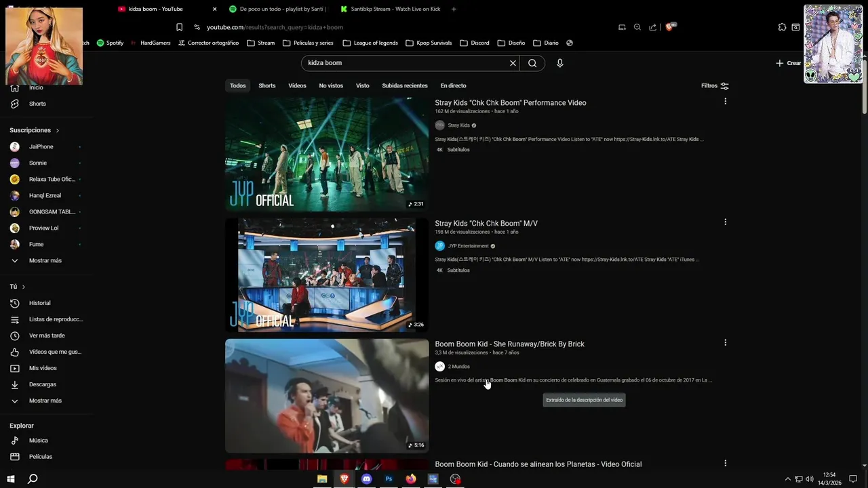Select the Visto filter chip
Viewport: 868px width, 488px height.
(x=363, y=86)
